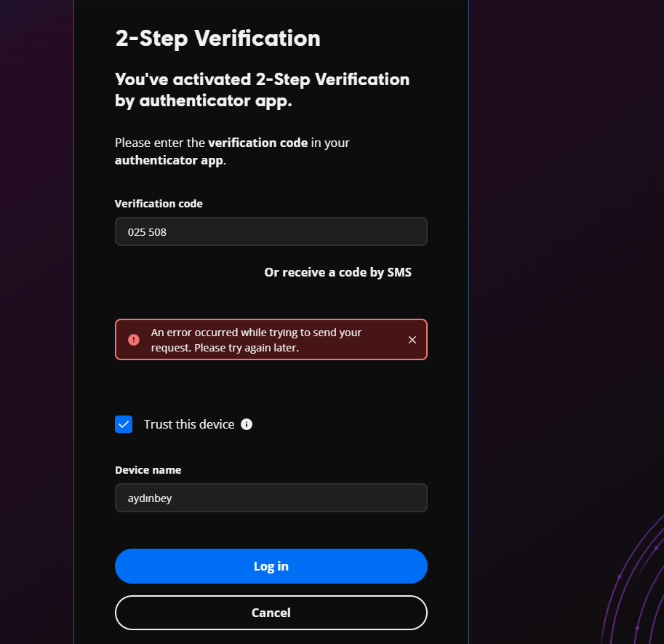This screenshot has height=644, width=664.
Task: Click the 025 508 code text
Action: tap(148, 232)
